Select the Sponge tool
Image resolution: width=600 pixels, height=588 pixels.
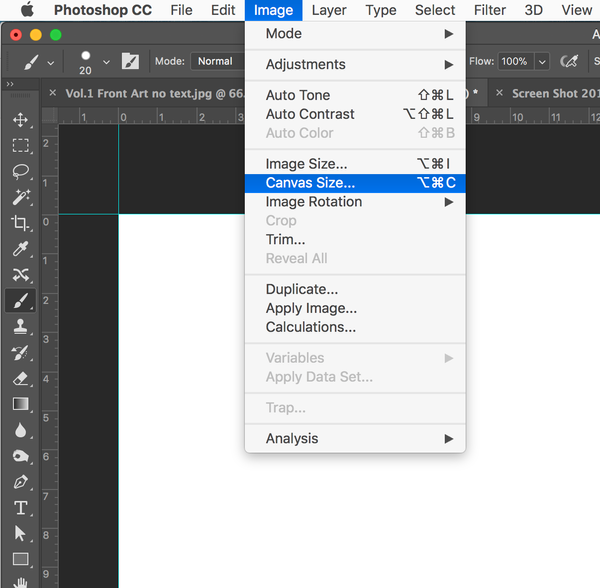20,456
